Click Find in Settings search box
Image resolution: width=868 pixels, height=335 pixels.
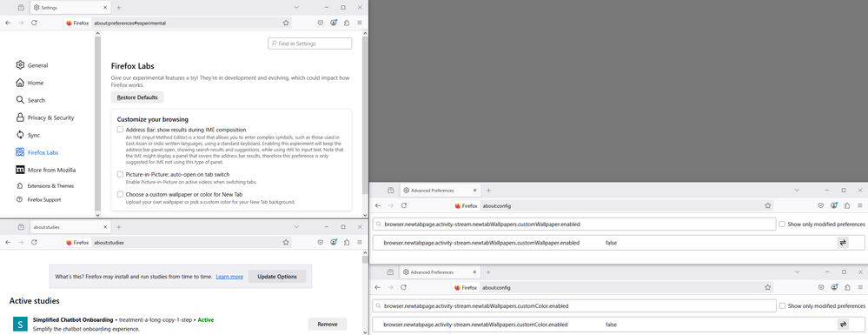(310, 44)
